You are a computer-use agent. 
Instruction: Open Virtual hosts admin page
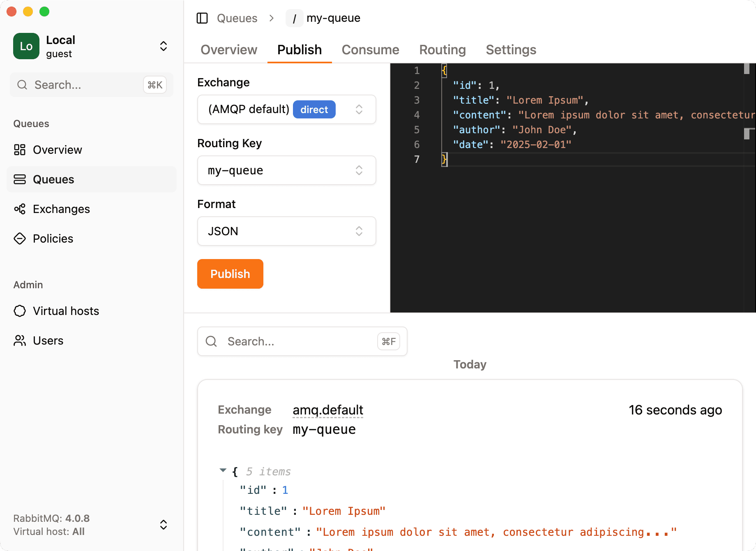[66, 311]
